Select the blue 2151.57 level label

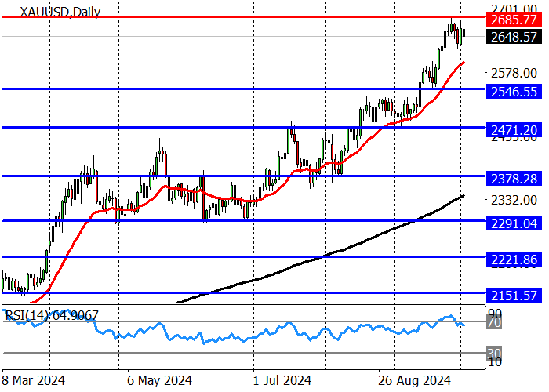click(514, 296)
